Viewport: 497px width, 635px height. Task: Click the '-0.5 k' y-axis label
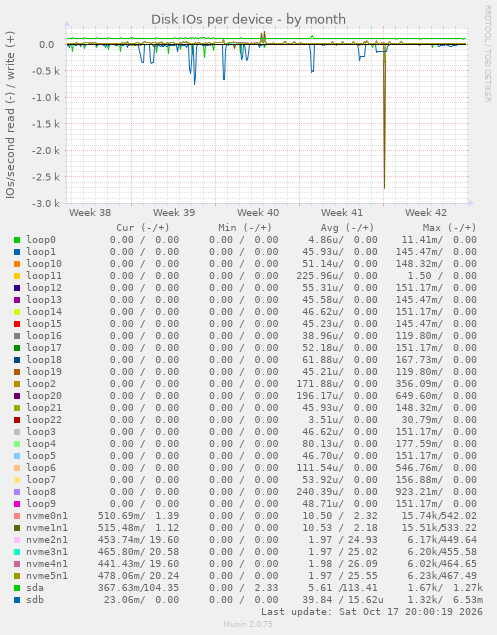point(46,71)
